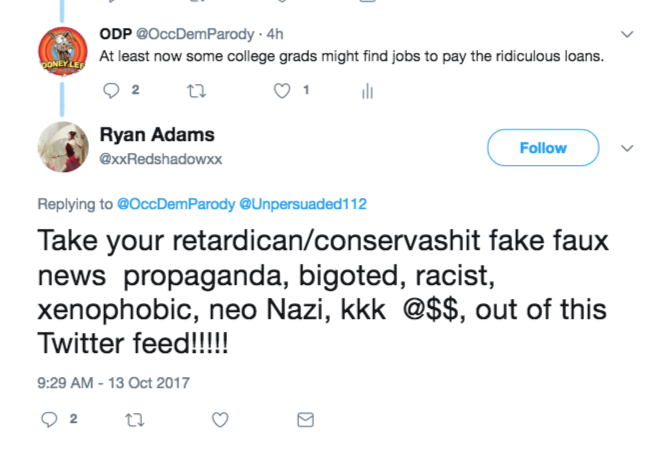Open the @Unpersuaded112 mention link
This screenshot has height=452, width=660.
[x=303, y=204]
